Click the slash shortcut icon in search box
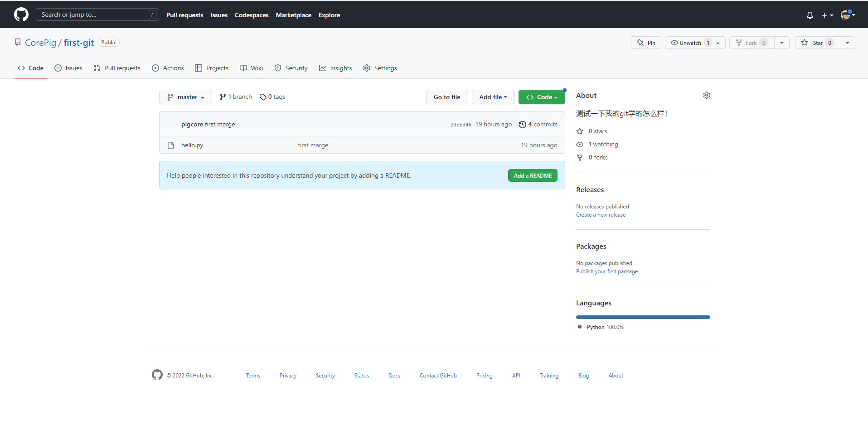Screen dimensions: 868x425 pyautogui.click(x=152, y=14)
